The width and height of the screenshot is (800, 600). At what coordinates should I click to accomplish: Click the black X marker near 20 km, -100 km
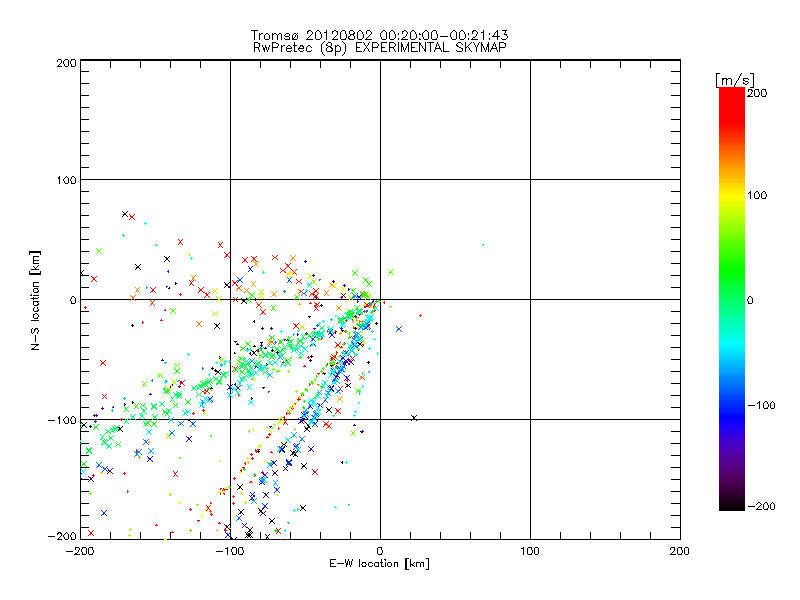coord(414,418)
